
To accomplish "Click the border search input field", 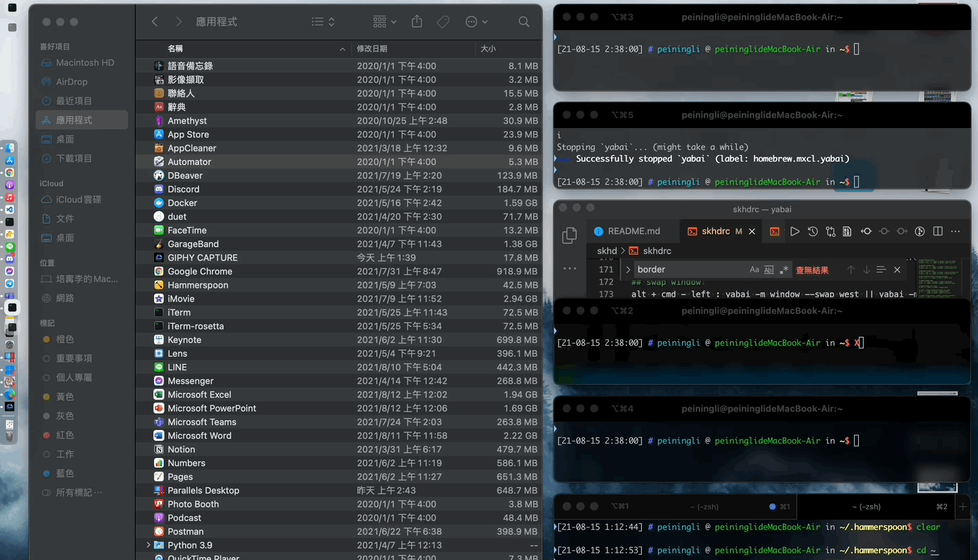I will click(688, 270).
